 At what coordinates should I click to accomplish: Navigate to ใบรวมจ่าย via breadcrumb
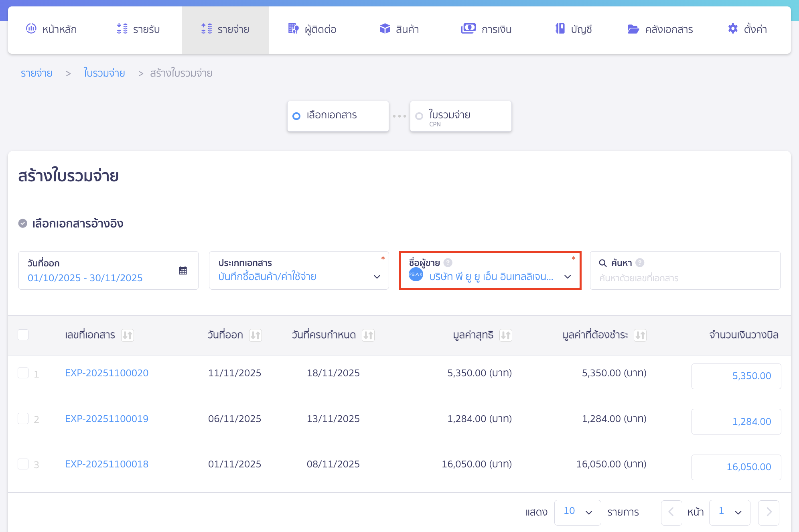coord(104,73)
